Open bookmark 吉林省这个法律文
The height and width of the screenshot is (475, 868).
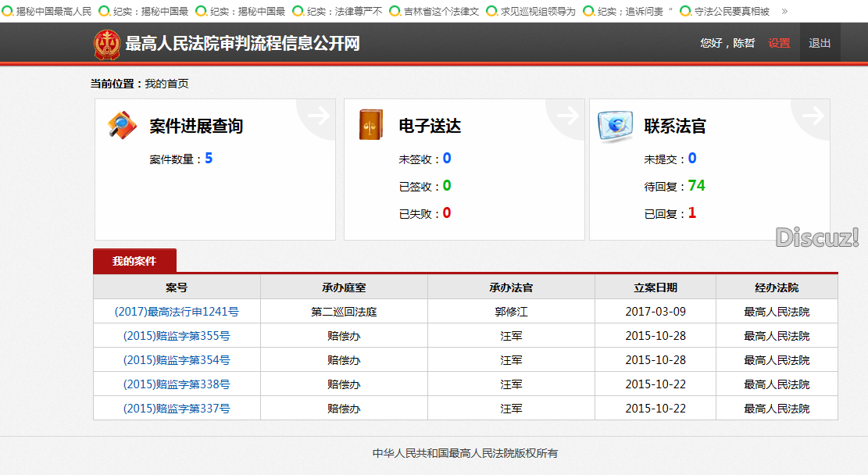(434, 11)
